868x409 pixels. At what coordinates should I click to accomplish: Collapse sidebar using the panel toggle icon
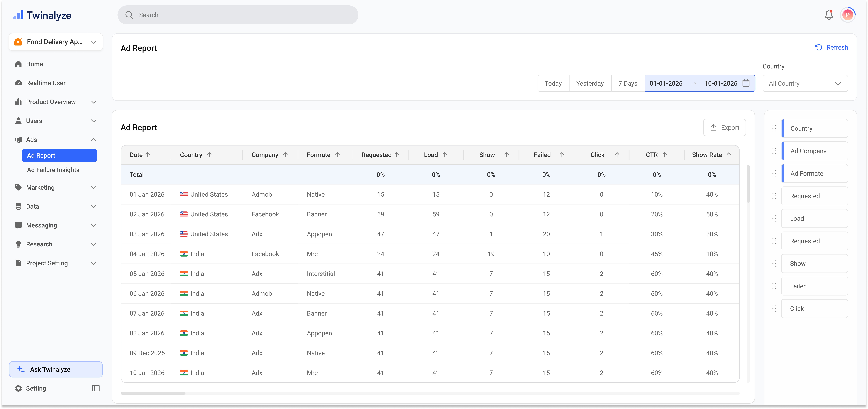96,388
